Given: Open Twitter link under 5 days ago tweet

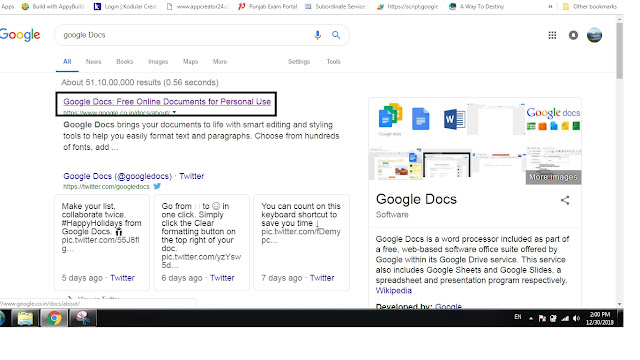Looking at the screenshot, I should [x=122, y=278].
